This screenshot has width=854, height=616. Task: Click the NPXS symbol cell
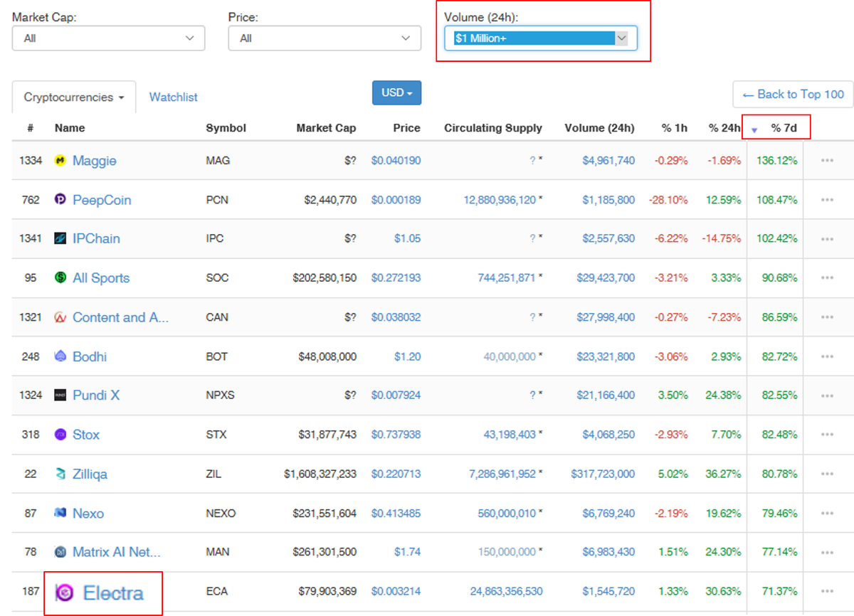click(220, 395)
